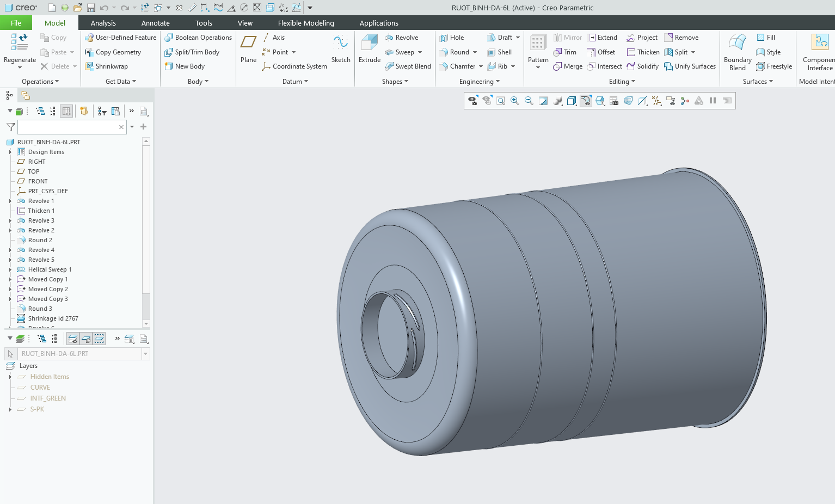
Task: Toggle model tree columns display button
Action: pos(66,111)
